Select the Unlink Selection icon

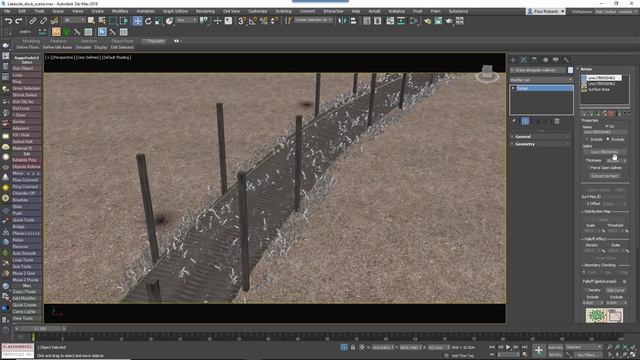point(43,21)
